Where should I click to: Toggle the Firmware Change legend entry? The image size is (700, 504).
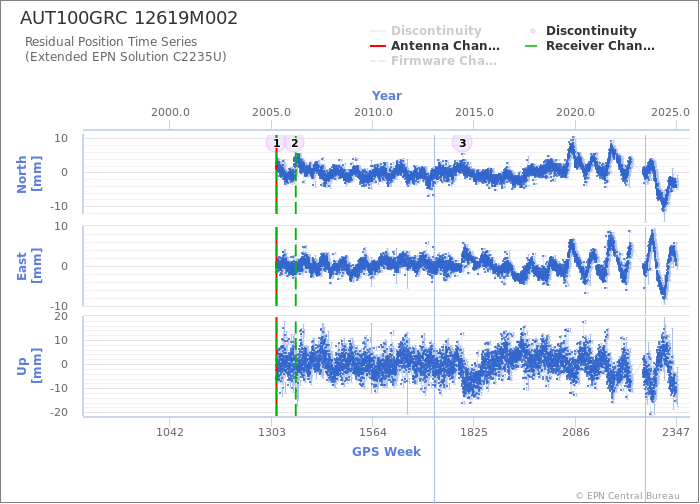[x=433, y=61]
